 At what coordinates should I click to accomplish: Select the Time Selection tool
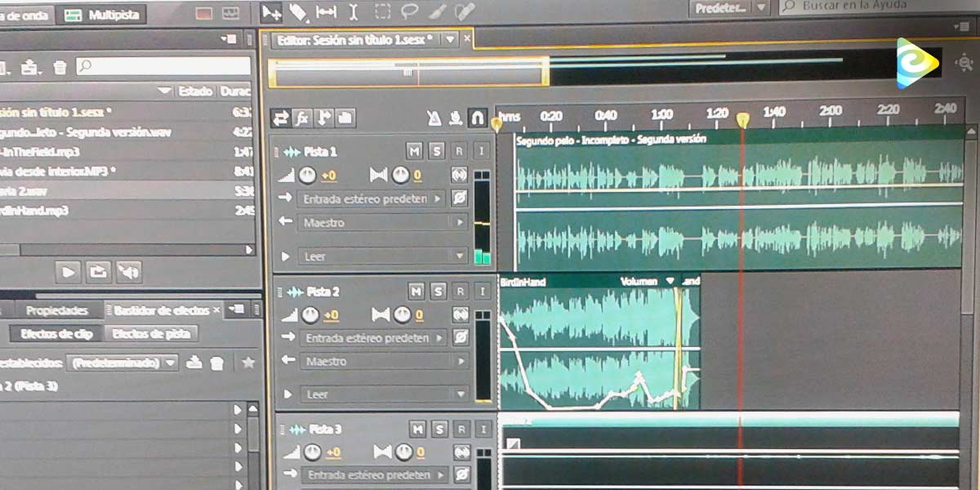pos(353,11)
